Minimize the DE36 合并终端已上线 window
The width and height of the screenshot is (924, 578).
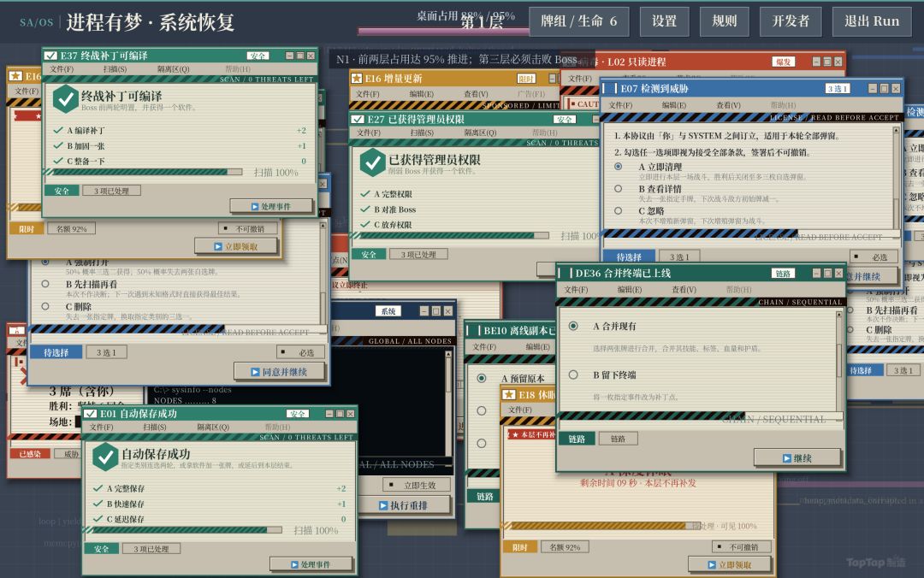click(x=816, y=274)
